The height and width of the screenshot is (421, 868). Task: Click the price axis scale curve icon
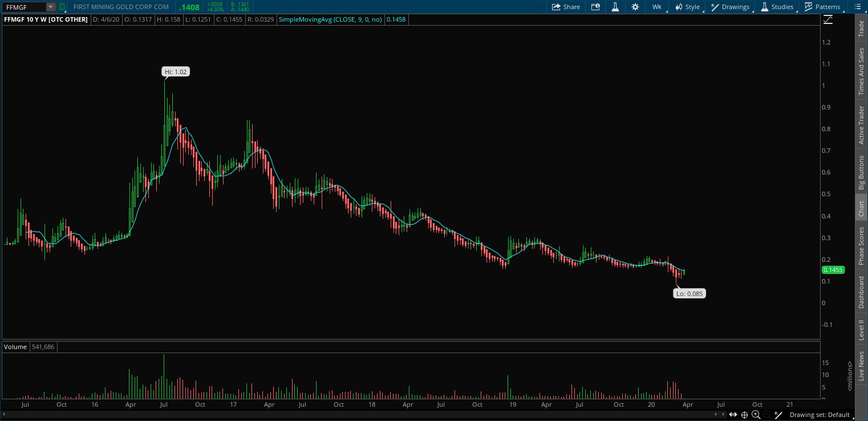pos(828,19)
